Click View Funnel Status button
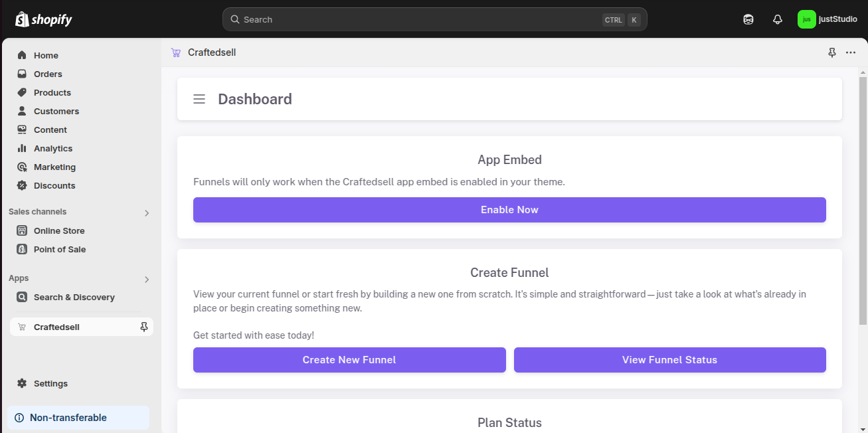 click(x=669, y=360)
